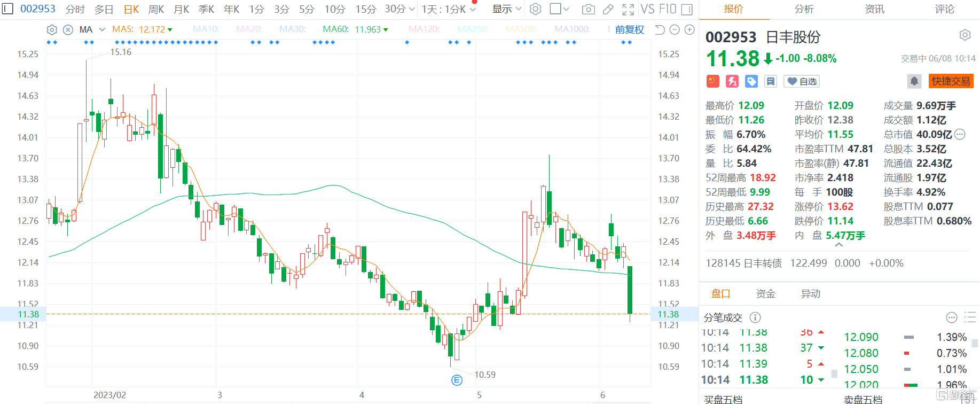
Task: Click tick trades list view icon
Action: (970, 317)
